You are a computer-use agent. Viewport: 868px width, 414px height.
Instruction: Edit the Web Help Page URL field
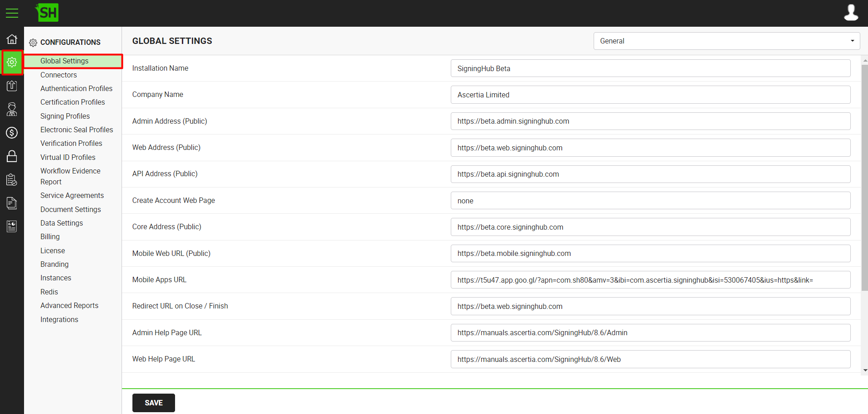(650, 359)
